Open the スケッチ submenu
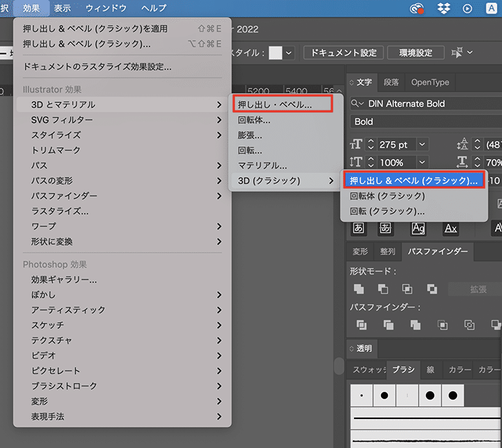502x448 pixels. [x=122, y=325]
